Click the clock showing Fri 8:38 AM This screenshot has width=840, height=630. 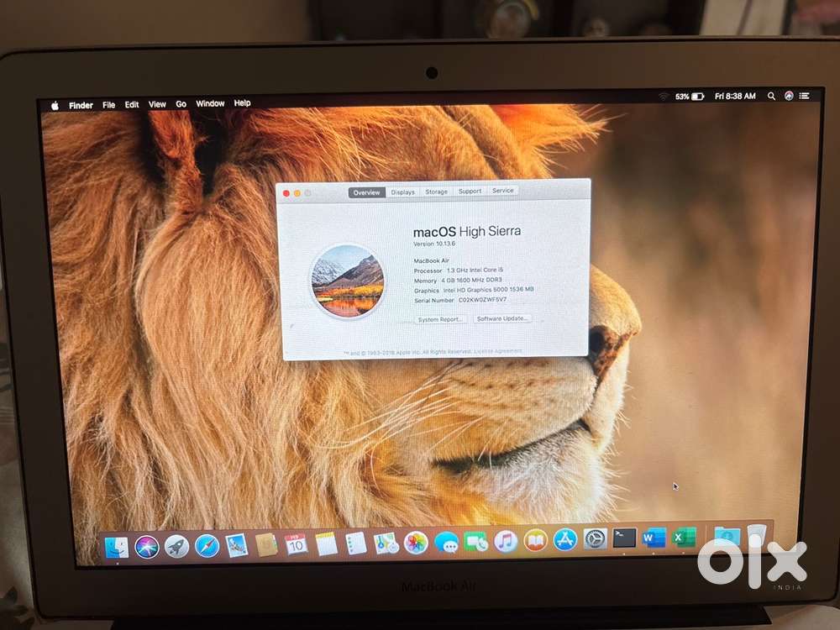[x=735, y=96]
